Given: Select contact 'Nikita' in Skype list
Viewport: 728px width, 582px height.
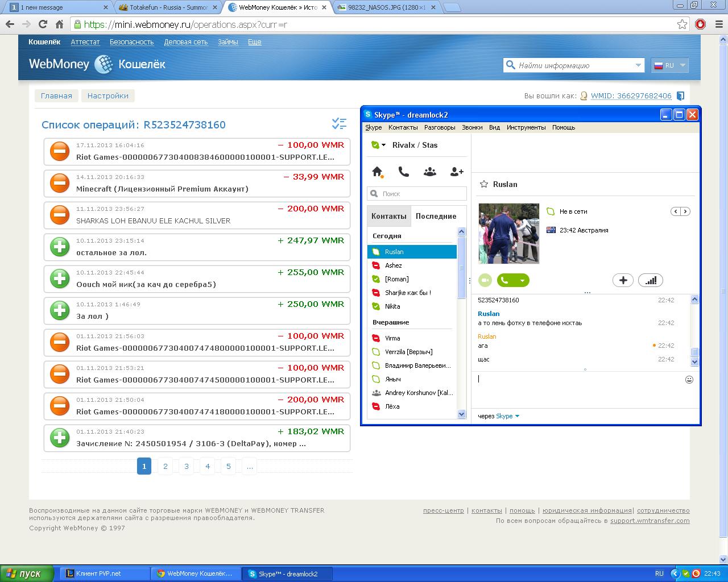Looking at the screenshot, I should pyautogui.click(x=412, y=306).
